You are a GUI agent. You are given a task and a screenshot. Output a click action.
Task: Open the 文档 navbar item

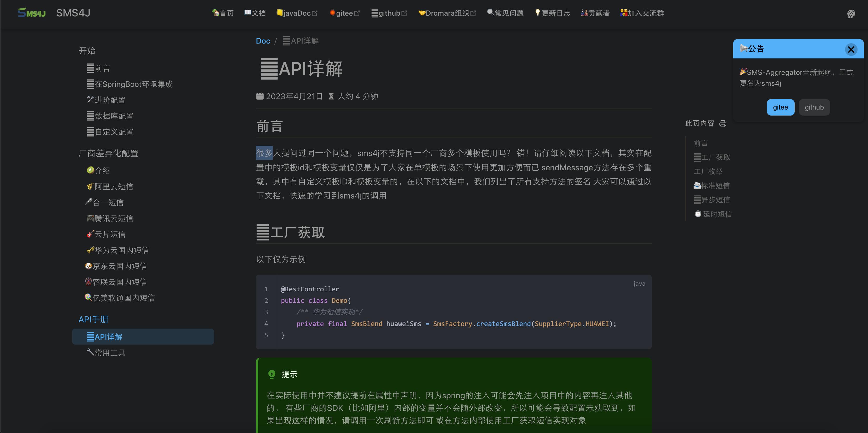255,13
